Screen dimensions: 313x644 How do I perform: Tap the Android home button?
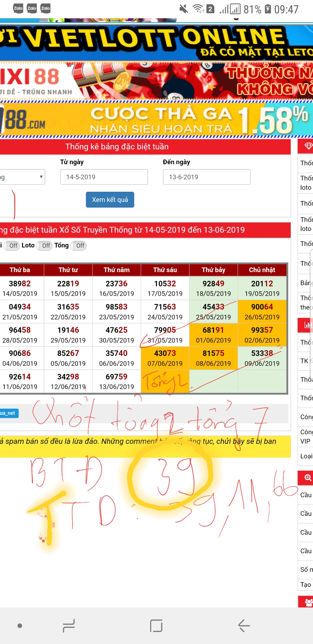pos(156,626)
